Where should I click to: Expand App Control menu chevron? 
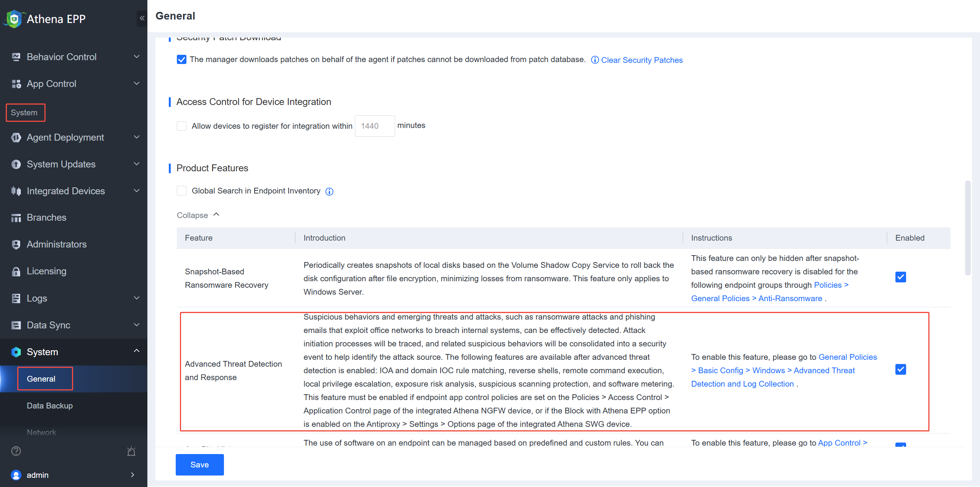point(137,84)
